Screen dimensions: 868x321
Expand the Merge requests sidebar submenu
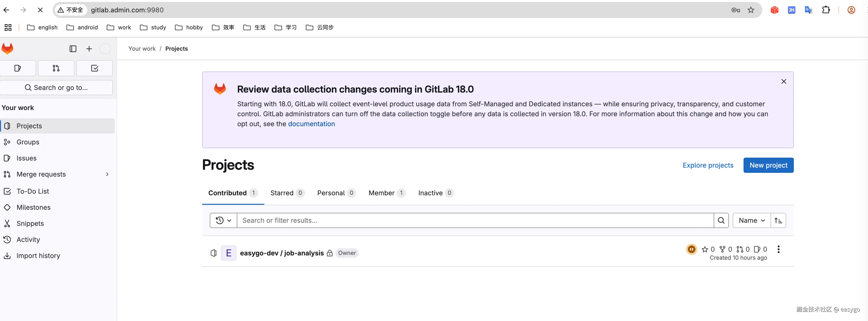(x=107, y=174)
